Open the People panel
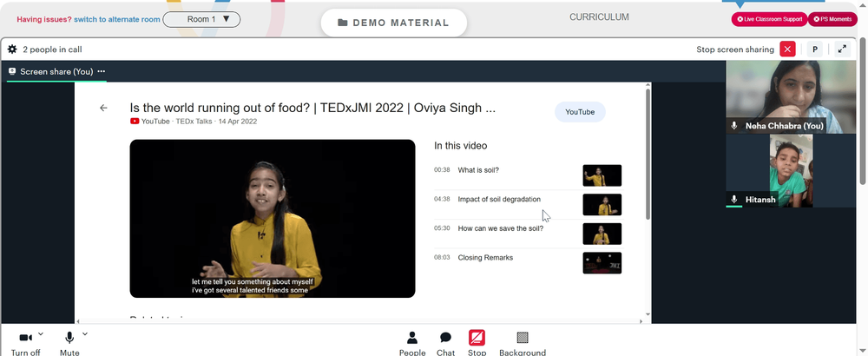 click(x=411, y=343)
